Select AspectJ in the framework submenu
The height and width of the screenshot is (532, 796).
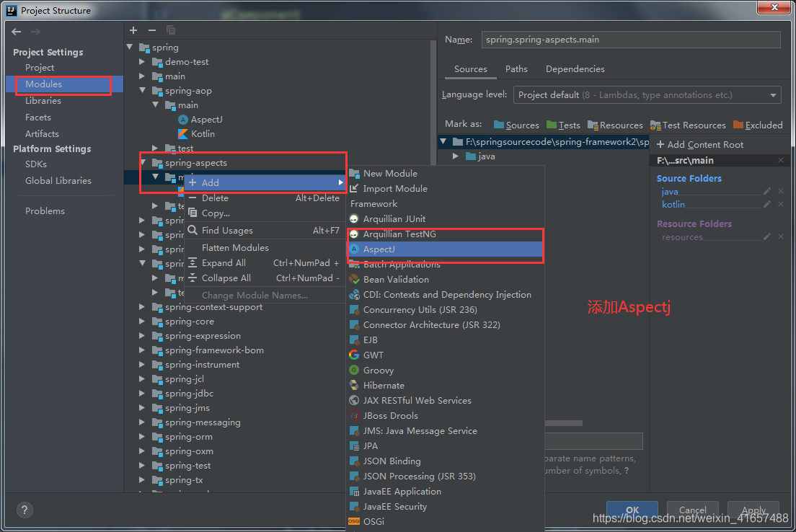(445, 249)
